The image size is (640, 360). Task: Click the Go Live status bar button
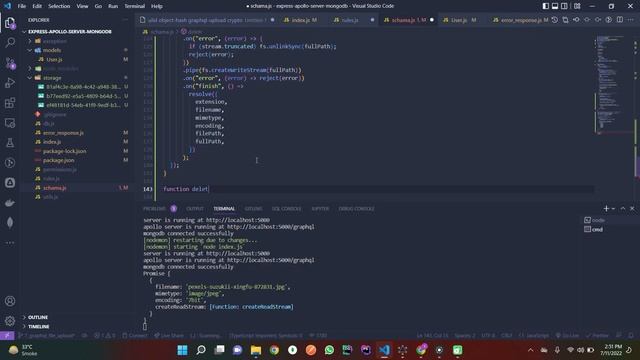567,336
